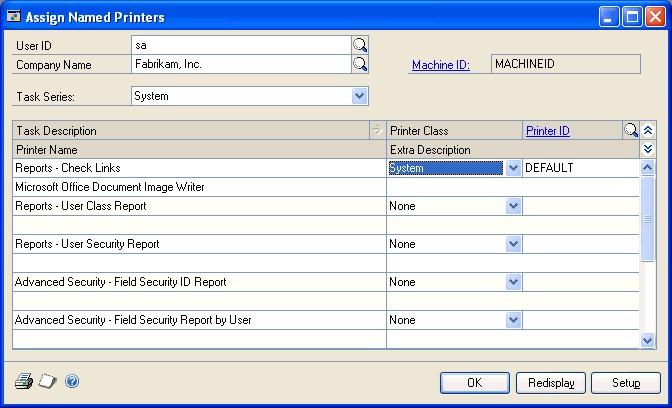
Task: Click the Printer ID column link
Action: tap(548, 131)
